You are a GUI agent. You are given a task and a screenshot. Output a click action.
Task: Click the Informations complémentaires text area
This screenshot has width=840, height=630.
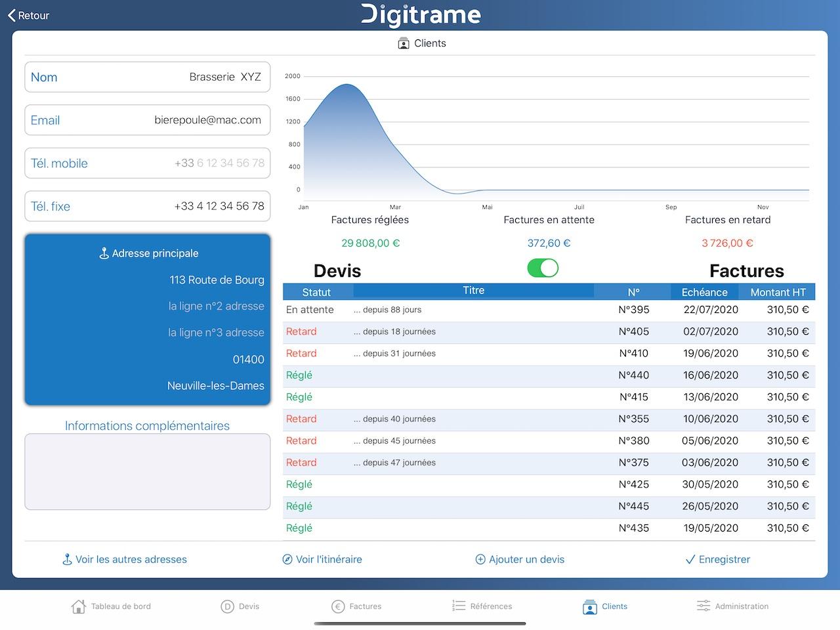148,471
